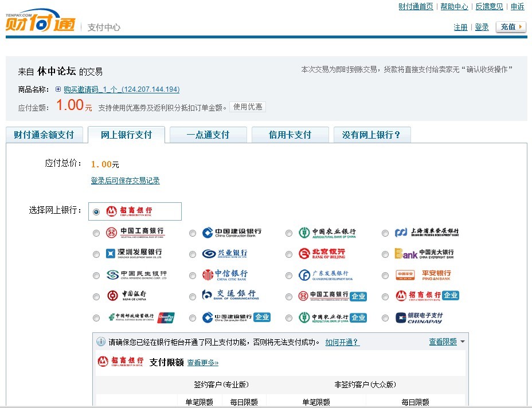Click the info icon beside 请确保您已经
This screenshot has height=408, width=532.
tap(101, 342)
